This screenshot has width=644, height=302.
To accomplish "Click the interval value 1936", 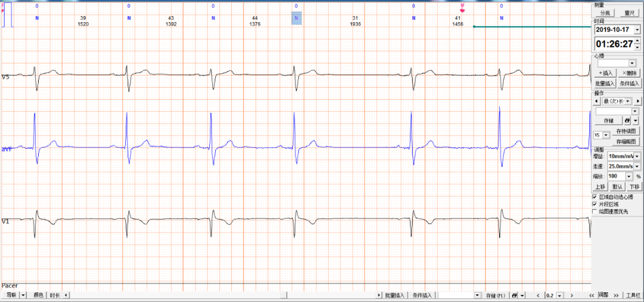I will coord(355,24).
